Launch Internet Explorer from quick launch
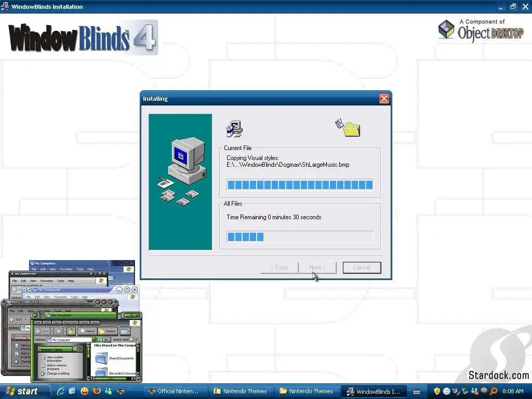The width and height of the screenshot is (532, 399). (61, 391)
